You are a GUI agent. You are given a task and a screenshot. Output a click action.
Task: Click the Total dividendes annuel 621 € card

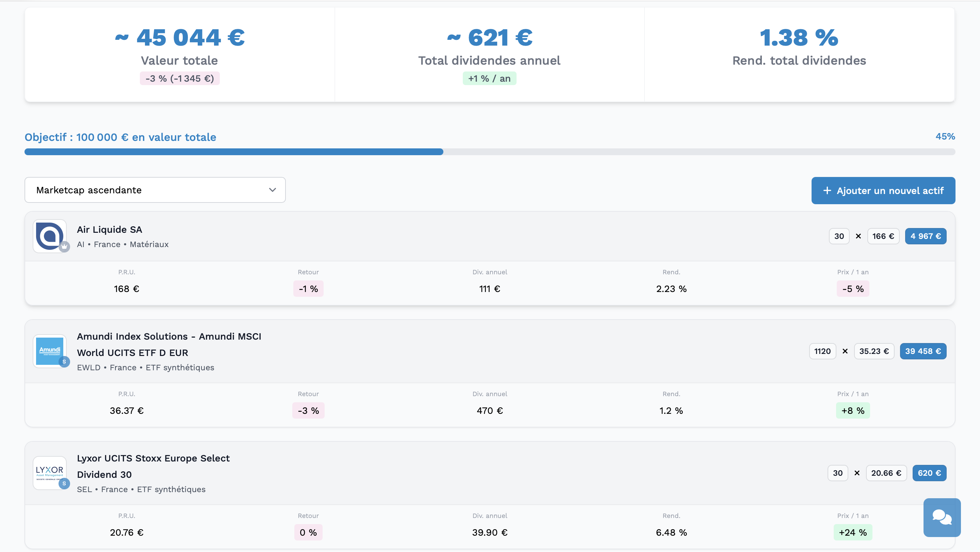coord(489,54)
